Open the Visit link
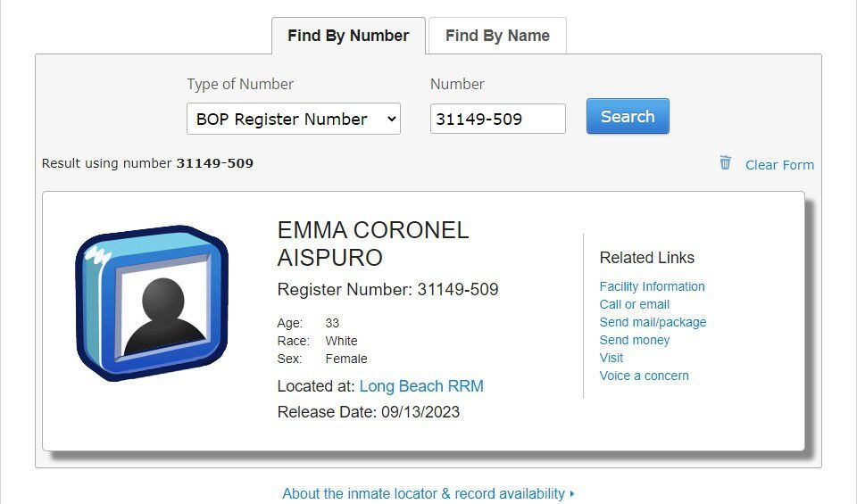Viewport: 857px width, 504px height. coord(612,358)
